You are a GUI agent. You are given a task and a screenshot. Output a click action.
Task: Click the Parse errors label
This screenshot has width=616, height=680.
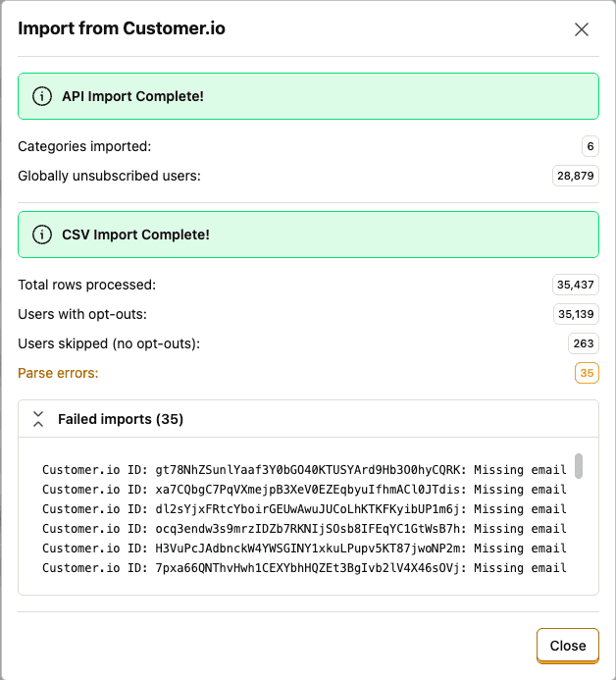click(58, 373)
